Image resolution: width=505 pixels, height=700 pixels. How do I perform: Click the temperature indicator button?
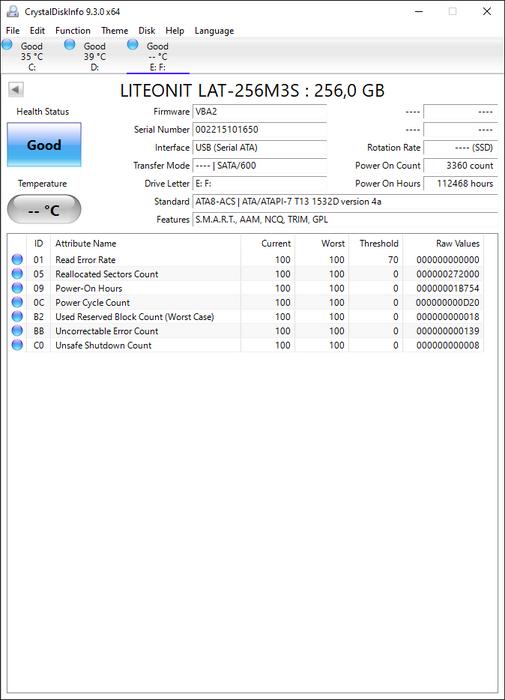click(44, 209)
